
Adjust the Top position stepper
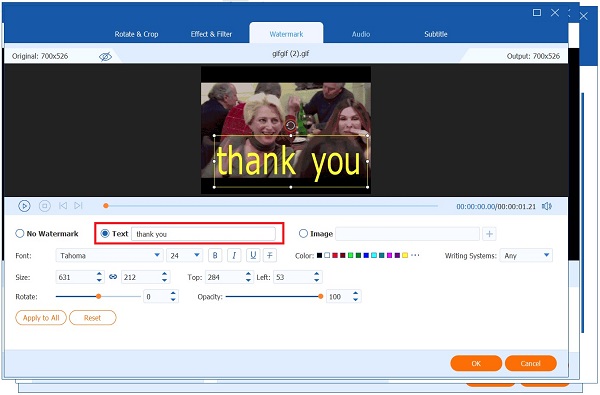248,277
